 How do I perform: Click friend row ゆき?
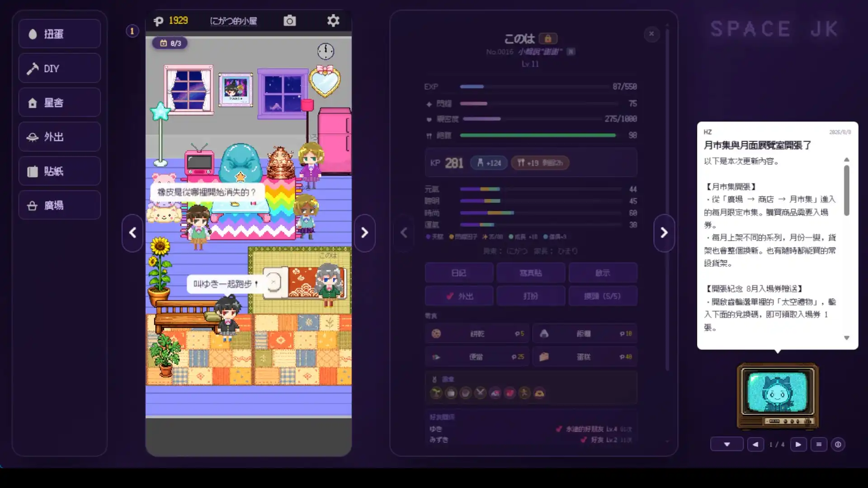coord(531,429)
